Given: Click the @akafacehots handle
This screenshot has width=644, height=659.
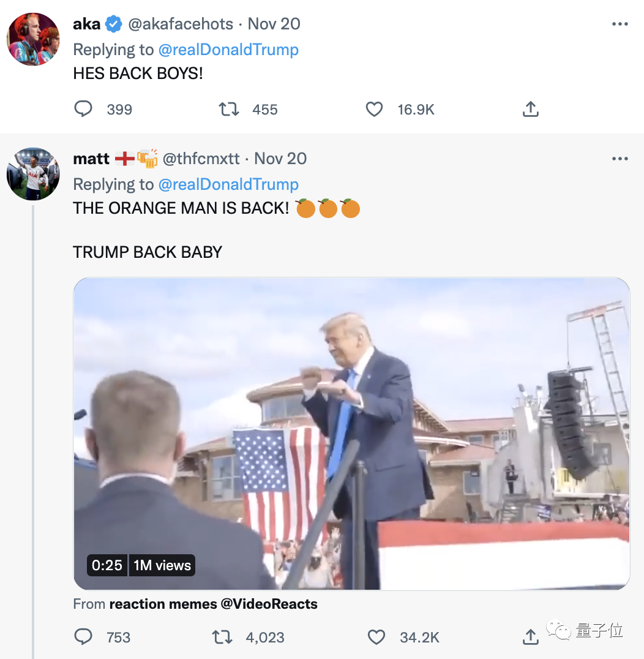Looking at the screenshot, I should point(181,24).
